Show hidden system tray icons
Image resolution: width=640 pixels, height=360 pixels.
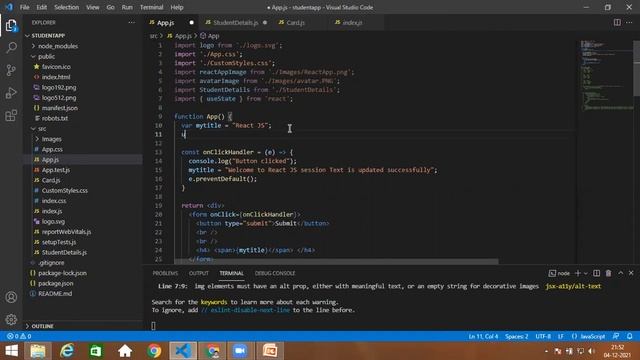[546, 351]
